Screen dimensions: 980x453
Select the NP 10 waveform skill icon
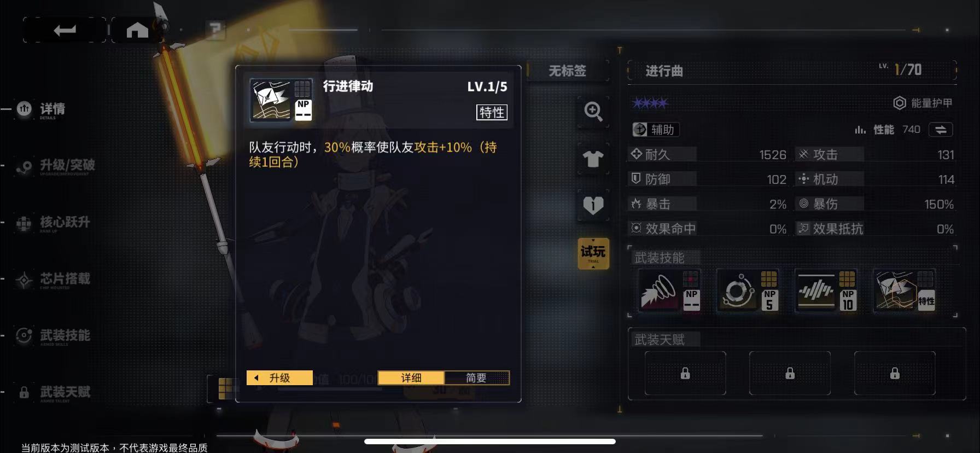pos(826,291)
